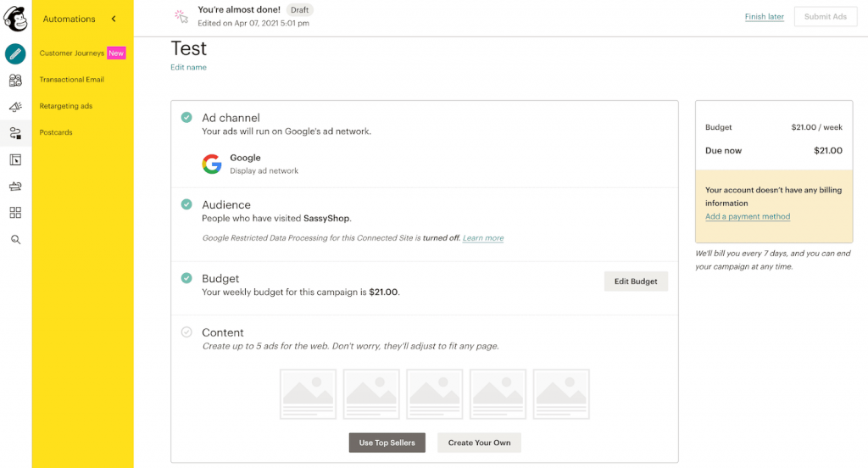Open Retargeting ads menu item
This screenshot has height=468, width=868.
click(66, 106)
